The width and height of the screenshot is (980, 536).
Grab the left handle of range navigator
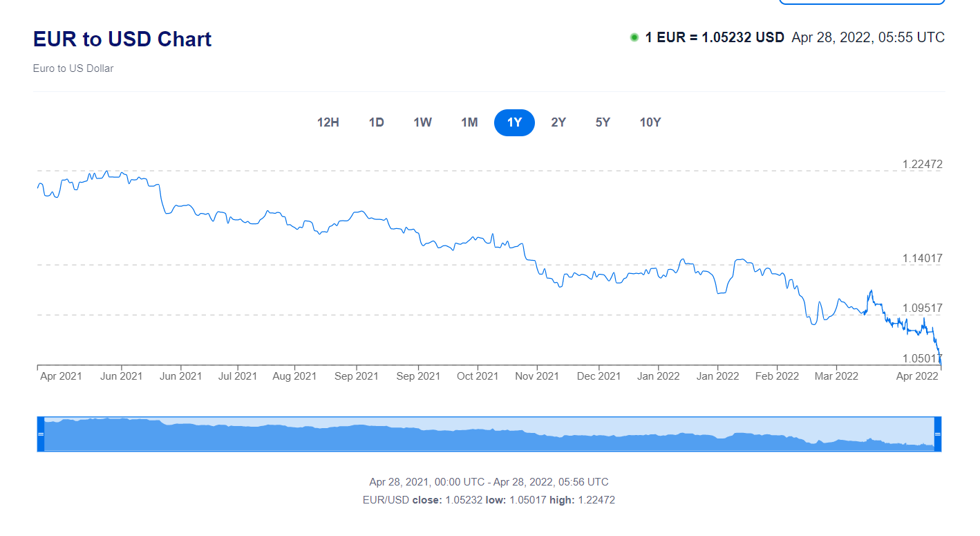point(40,434)
